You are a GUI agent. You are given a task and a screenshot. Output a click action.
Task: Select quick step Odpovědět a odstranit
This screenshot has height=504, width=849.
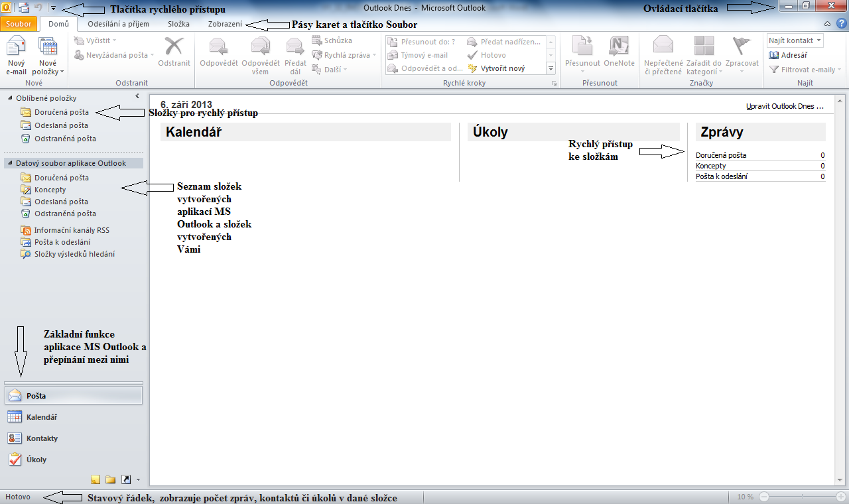click(x=426, y=68)
